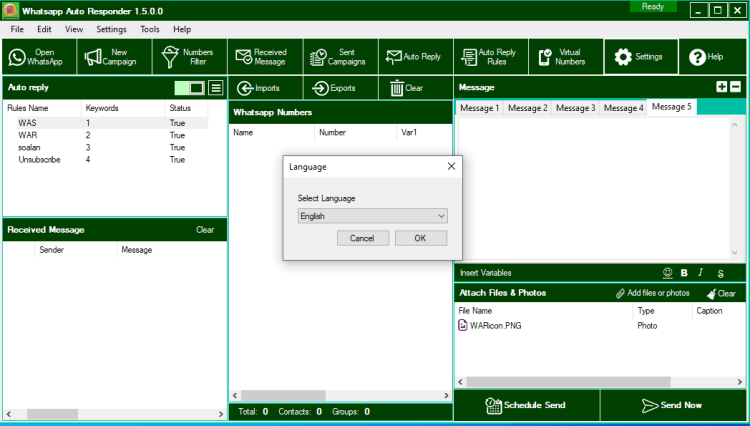Viewport: 750px width, 426px height.
Task: Switch to the Message 3 tab
Action: pos(575,108)
